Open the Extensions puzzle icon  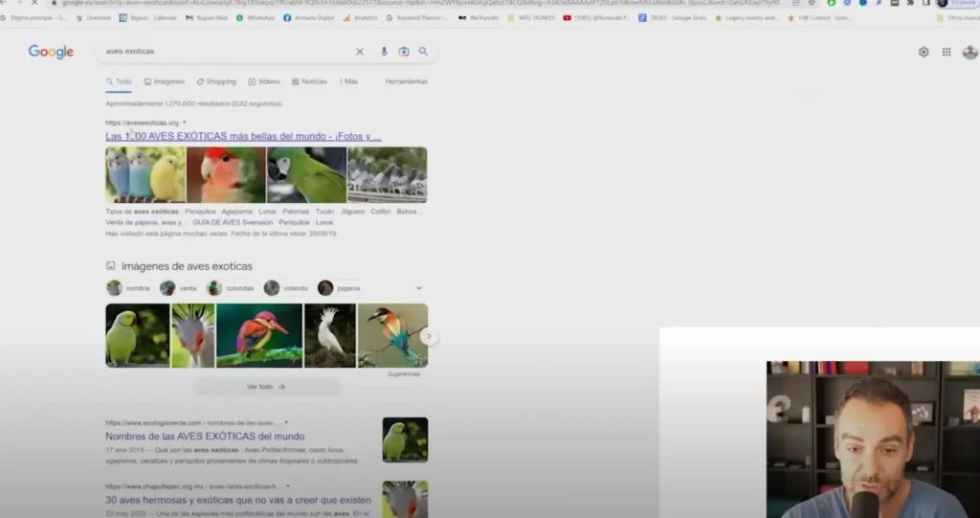click(x=910, y=3)
